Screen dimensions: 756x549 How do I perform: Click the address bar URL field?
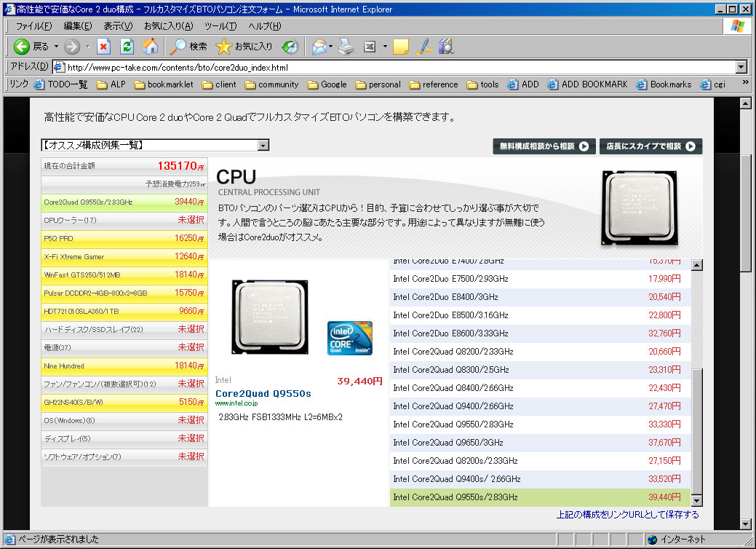point(394,67)
